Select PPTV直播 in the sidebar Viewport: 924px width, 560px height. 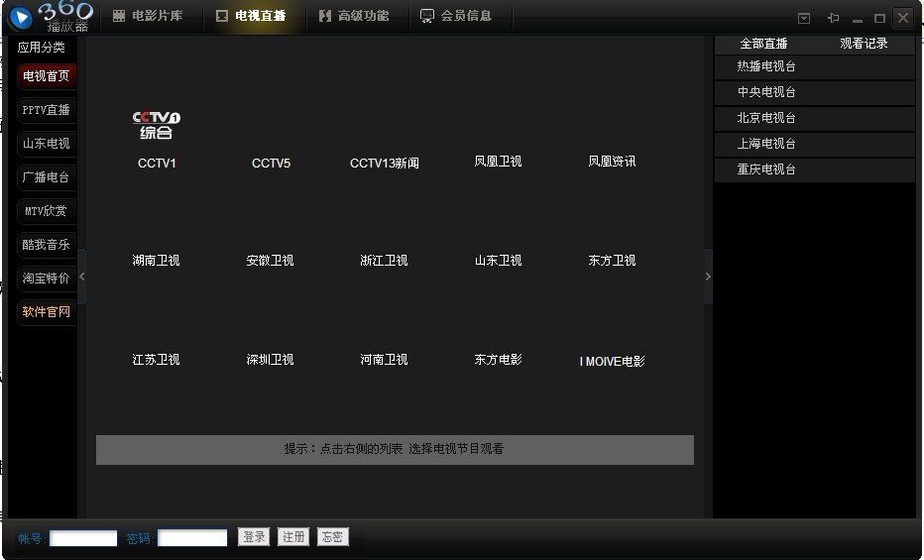click(47, 110)
